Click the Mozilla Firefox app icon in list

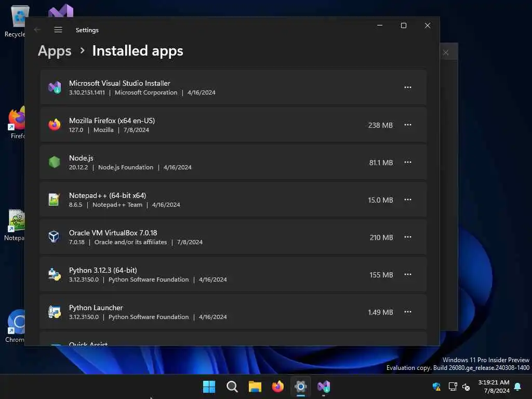[x=54, y=125]
